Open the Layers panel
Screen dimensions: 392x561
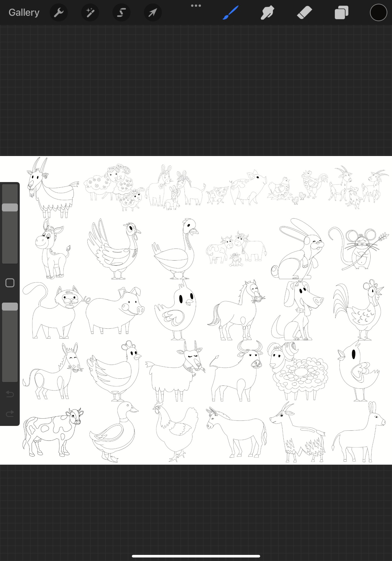[341, 12]
